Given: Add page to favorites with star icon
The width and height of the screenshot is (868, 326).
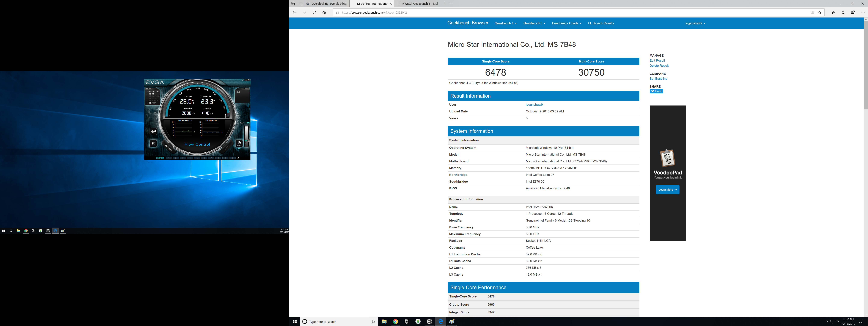Looking at the screenshot, I should (819, 13).
